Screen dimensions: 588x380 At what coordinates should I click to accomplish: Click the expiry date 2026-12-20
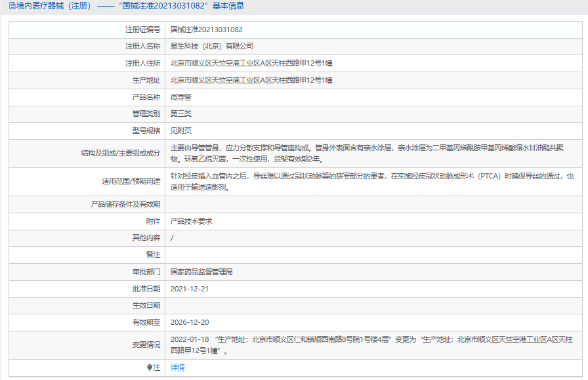pyautogui.click(x=190, y=322)
